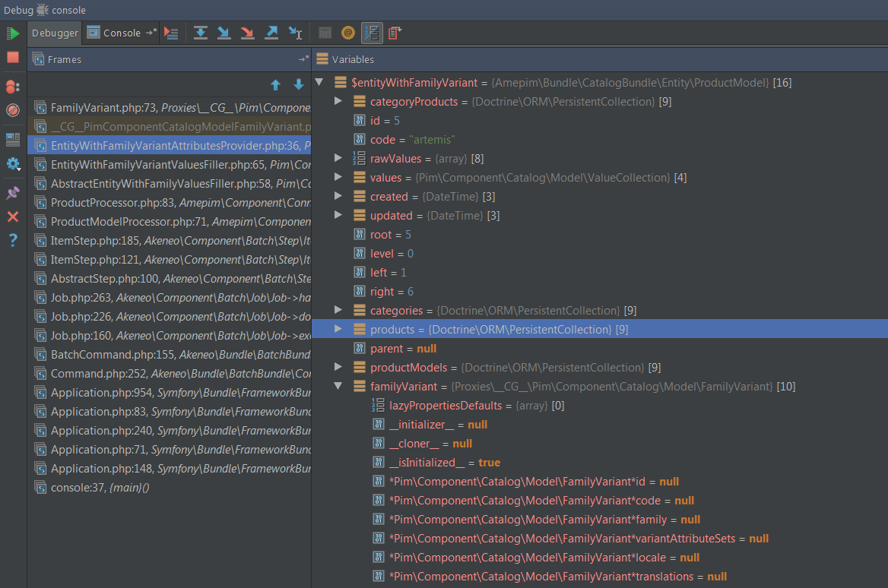This screenshot has height=588, width=888.
Task: Toggle the Pin Tab pushpin icon
Action: point(13,193)
